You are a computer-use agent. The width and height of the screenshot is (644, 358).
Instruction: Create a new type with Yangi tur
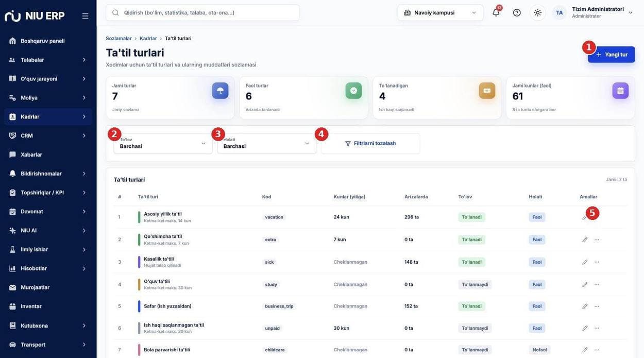[x=612, y=55]
